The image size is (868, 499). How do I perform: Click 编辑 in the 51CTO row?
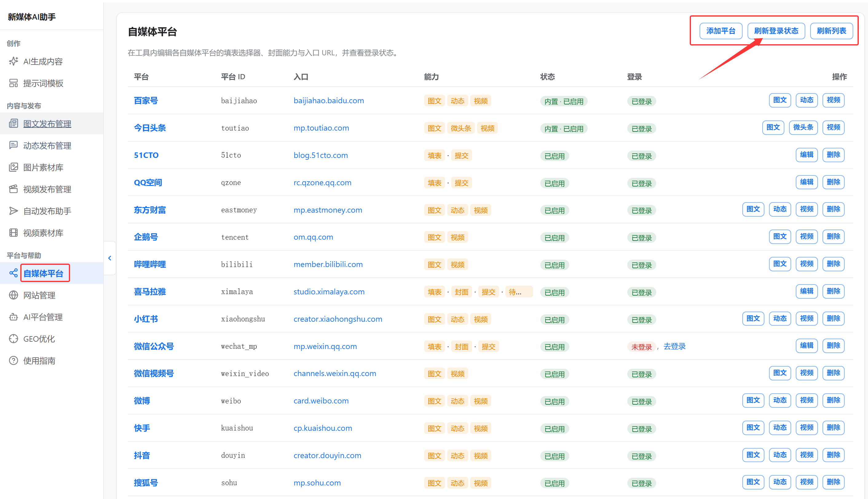(x=806, y=155)
